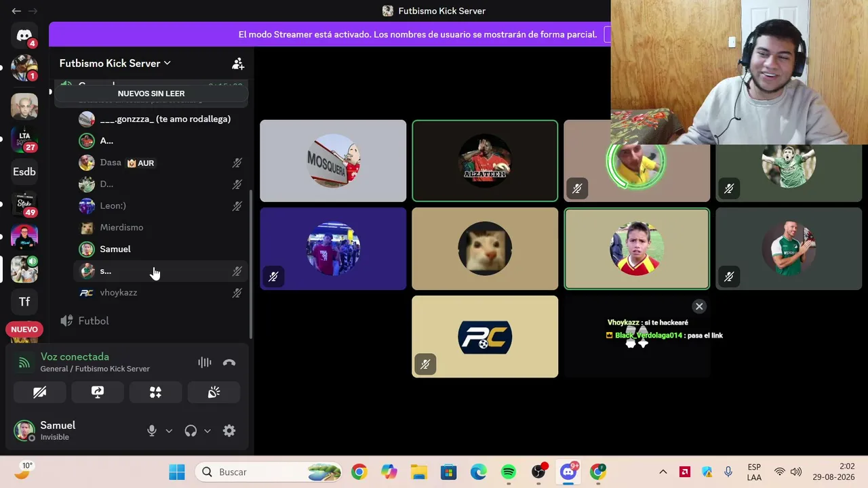
Task: Open Discord direct messages home
Action: click(24, 36)
